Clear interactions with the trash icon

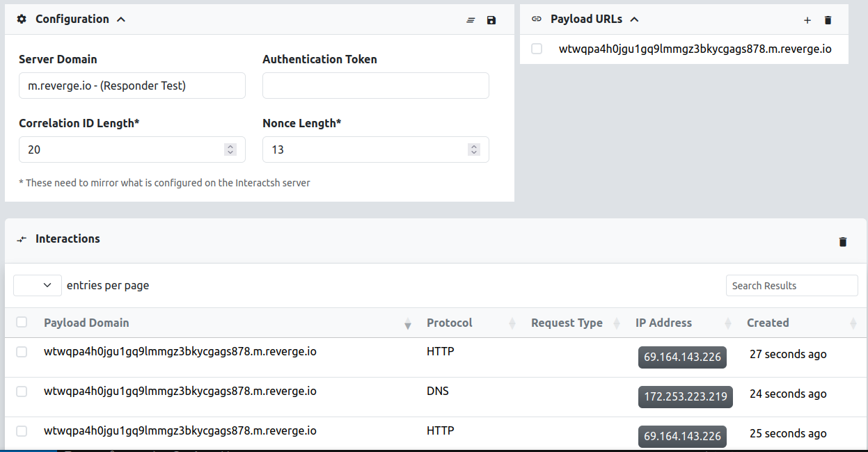[x=843, y=242]
